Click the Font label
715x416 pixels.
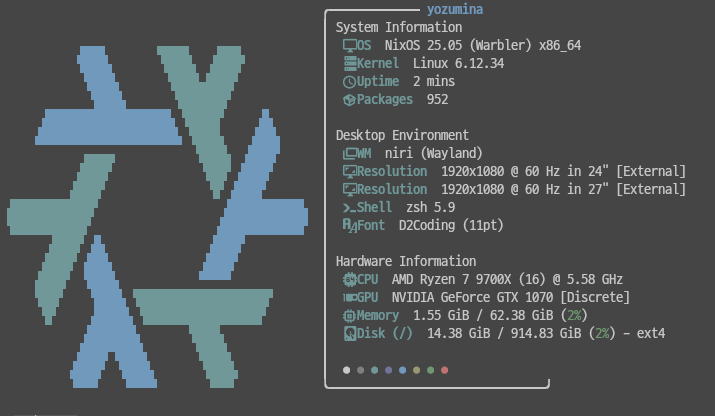[x=371, y=225]
